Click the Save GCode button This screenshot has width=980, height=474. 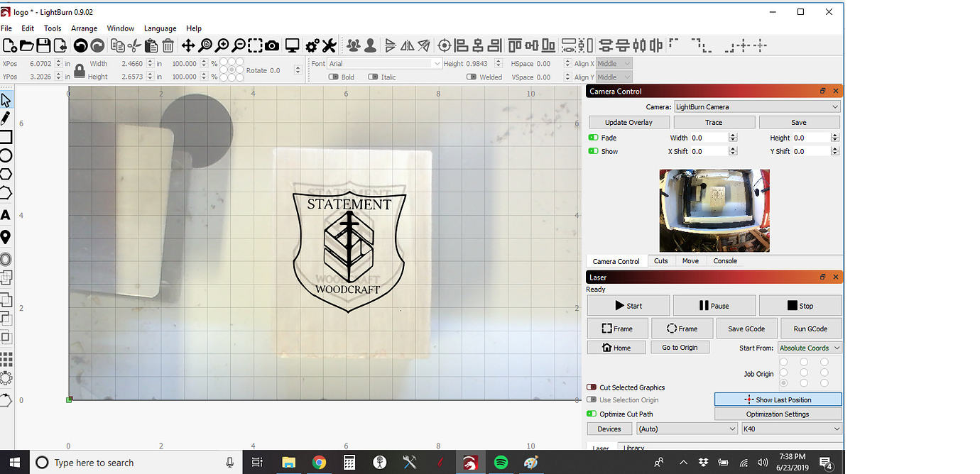[746, 329]
